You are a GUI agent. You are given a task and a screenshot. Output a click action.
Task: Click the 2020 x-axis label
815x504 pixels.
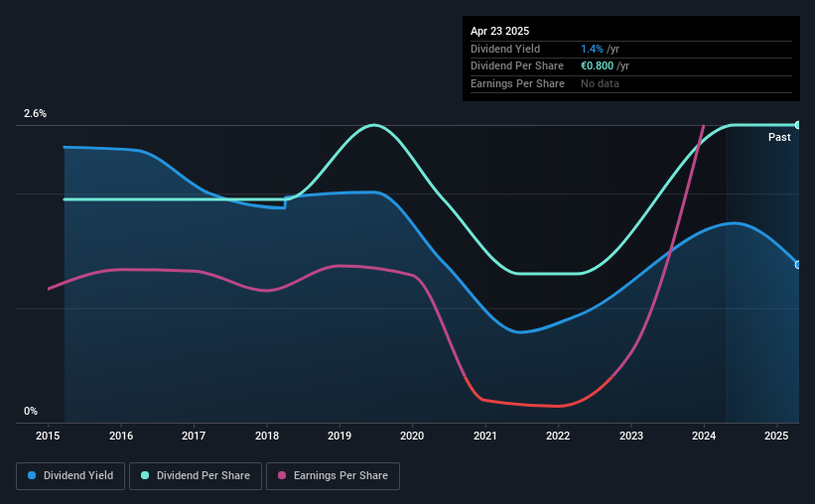click(412, 436)
